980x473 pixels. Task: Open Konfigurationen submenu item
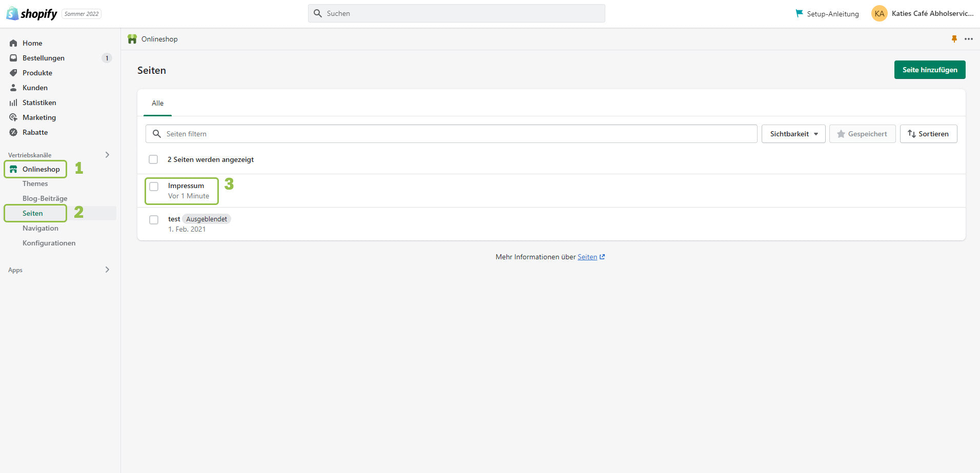coord(49,243)
